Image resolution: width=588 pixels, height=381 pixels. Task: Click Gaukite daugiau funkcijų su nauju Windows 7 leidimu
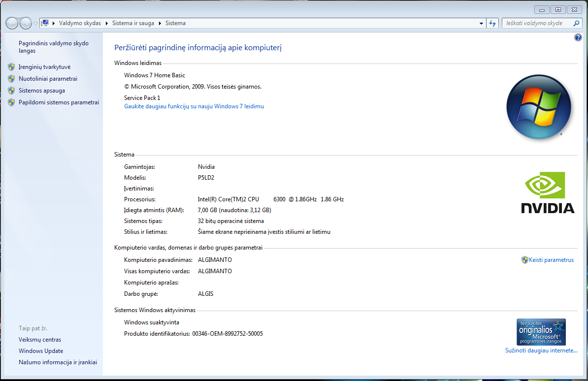[x=194, y=106]
